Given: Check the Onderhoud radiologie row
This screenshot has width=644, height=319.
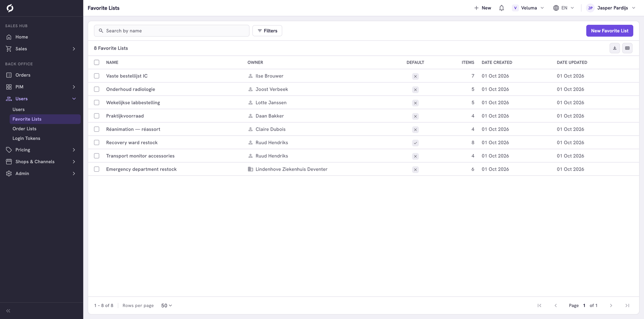Looking at the screenshot, I should (97, 89).
